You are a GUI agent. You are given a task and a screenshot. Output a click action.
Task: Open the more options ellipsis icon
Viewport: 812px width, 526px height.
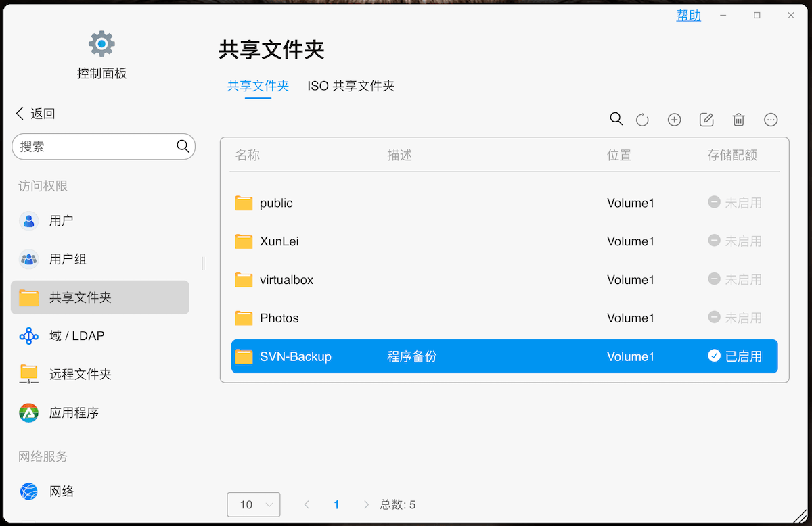771,119
